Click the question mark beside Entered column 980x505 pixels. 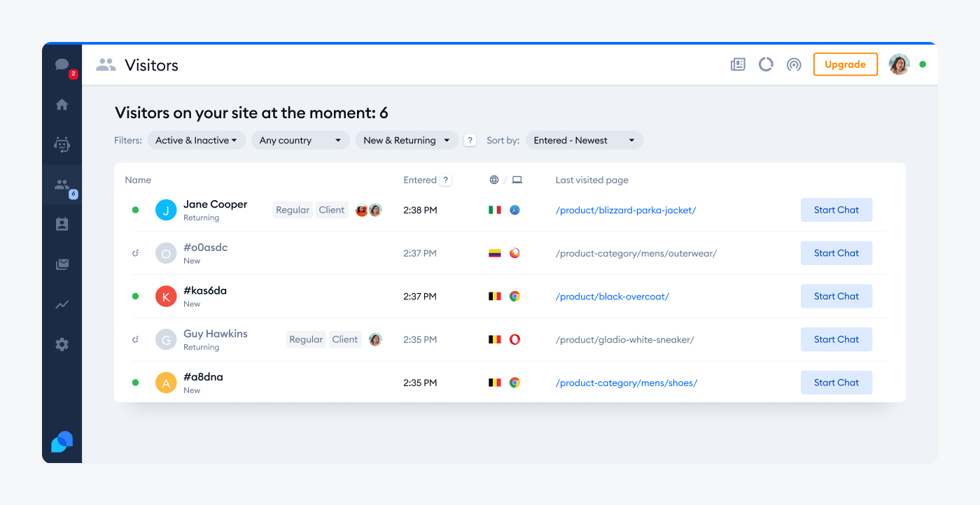point(446,180)
